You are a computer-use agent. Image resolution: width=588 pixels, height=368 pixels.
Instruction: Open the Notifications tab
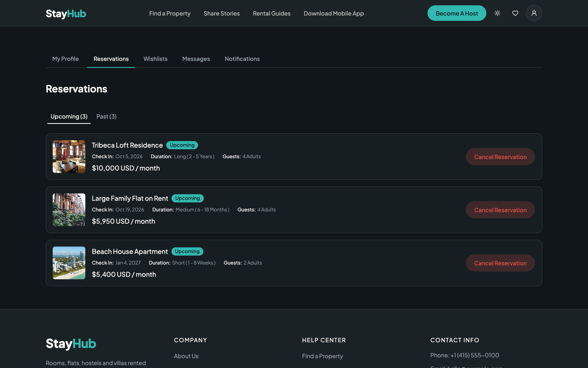(x=242, y=59)
